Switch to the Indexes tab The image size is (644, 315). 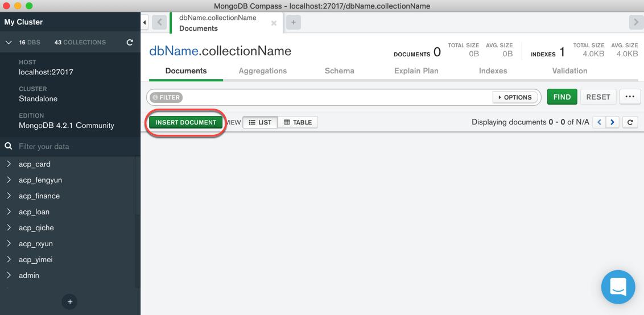coord(493,71)
